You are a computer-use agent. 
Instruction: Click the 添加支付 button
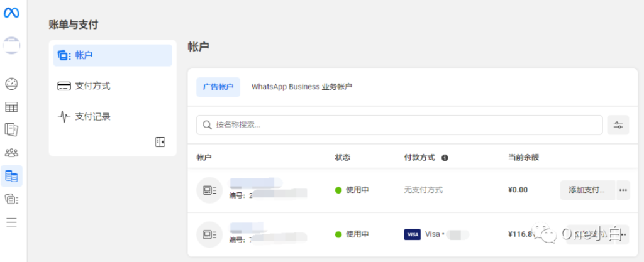(x=587, y=190)
